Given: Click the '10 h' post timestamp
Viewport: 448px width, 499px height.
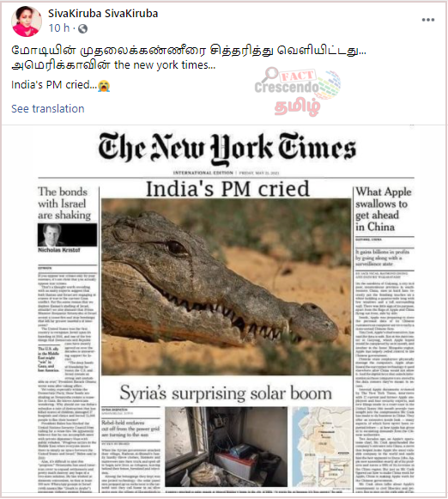Looking at the screenshot, I should 59,28.
